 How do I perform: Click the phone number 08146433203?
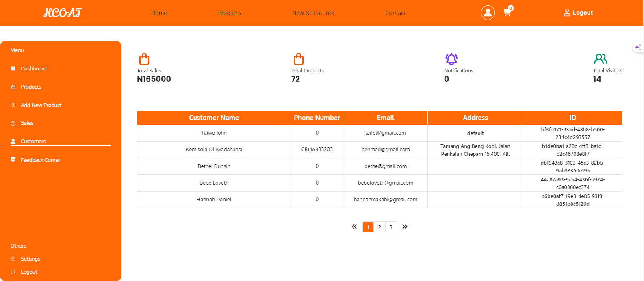tap(317, 150)
